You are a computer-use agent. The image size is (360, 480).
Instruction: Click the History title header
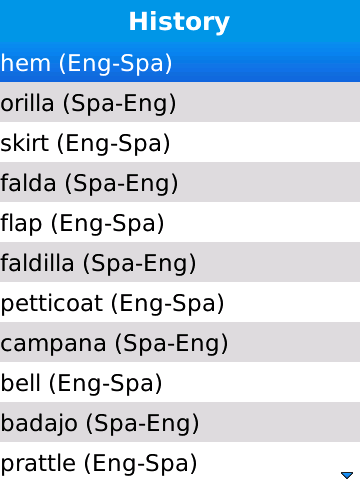pyautogui.click(x=179, y=22)
